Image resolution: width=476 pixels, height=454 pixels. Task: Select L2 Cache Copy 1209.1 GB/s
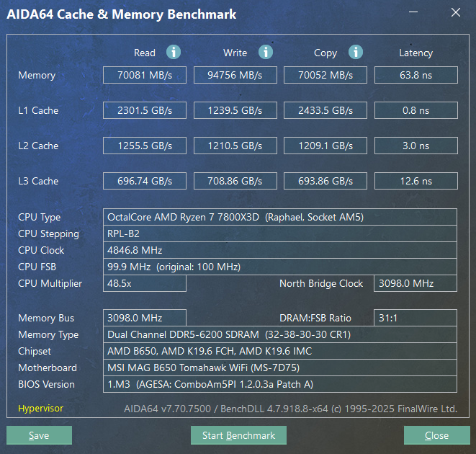(325, 146)
